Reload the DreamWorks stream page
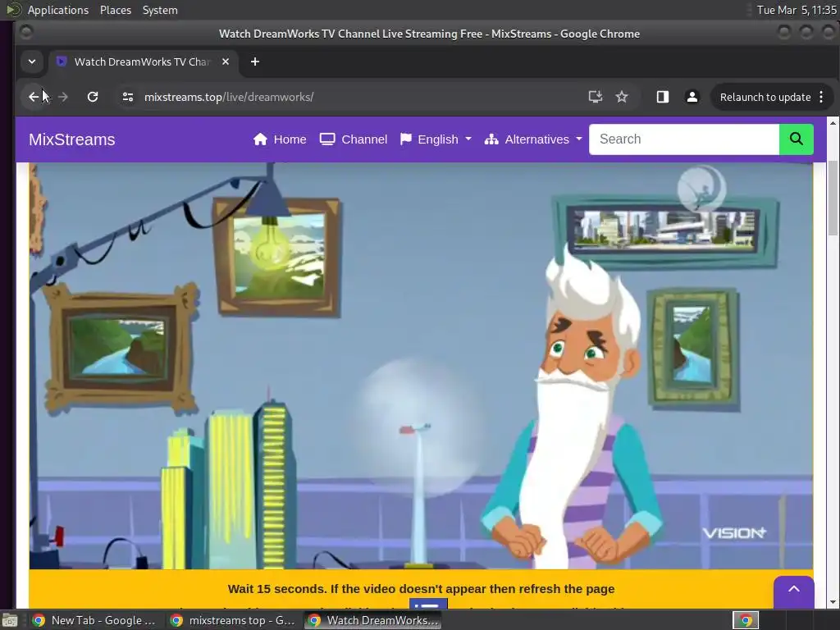The height and width of the screenshot is (630, 840). (93, 97)
